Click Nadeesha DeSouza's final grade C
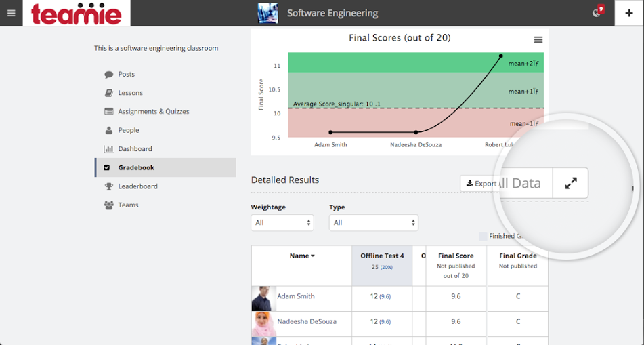The width and height of the screenshot is (644, 345). (518, 321)
